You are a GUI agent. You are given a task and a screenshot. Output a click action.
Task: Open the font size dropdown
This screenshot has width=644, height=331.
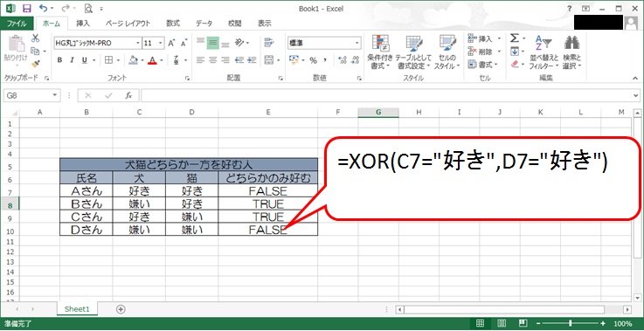coord(161,43)
